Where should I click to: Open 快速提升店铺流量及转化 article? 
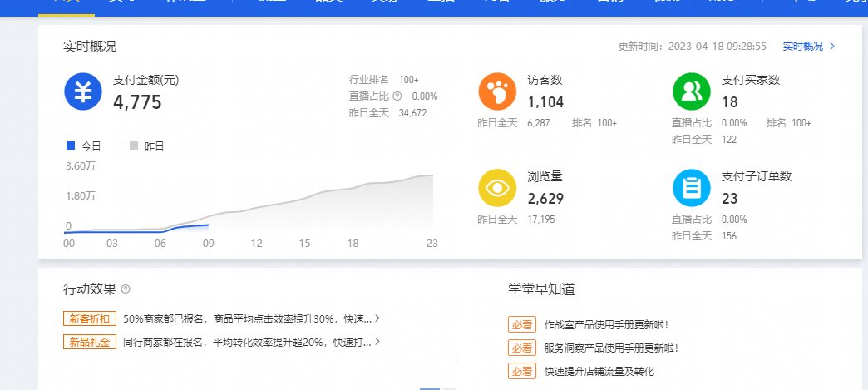[x=599, y=371]
